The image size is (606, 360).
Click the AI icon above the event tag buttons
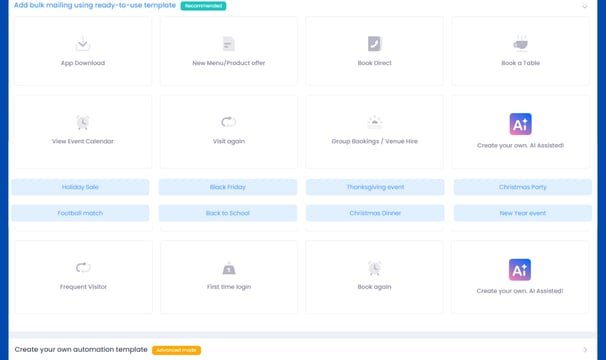(520, 124)
